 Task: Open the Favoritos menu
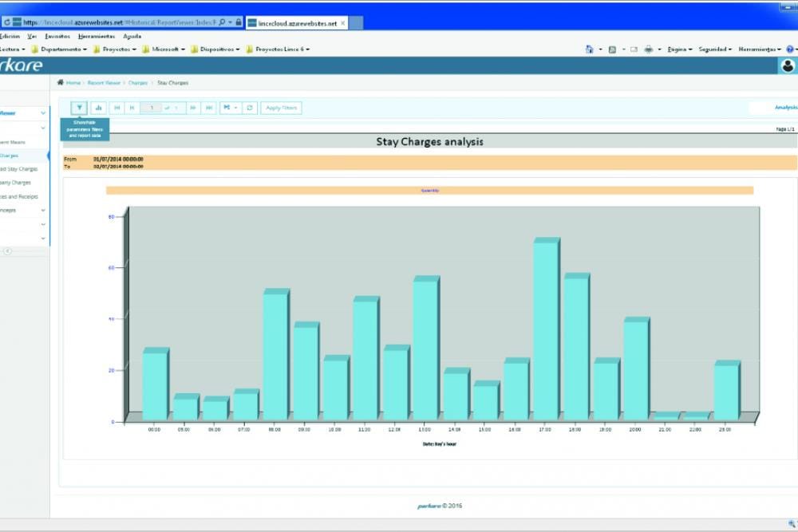57,36
